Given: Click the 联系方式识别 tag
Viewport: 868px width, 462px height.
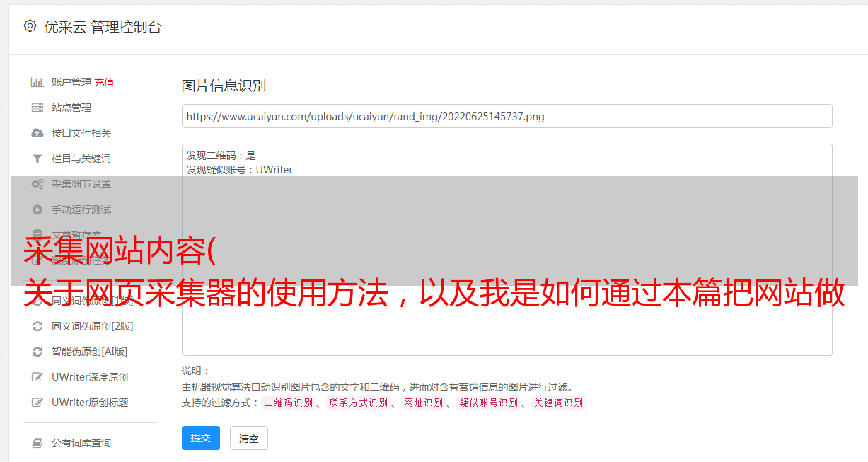Looking at the screenshot, I should [x=358, y=403].
